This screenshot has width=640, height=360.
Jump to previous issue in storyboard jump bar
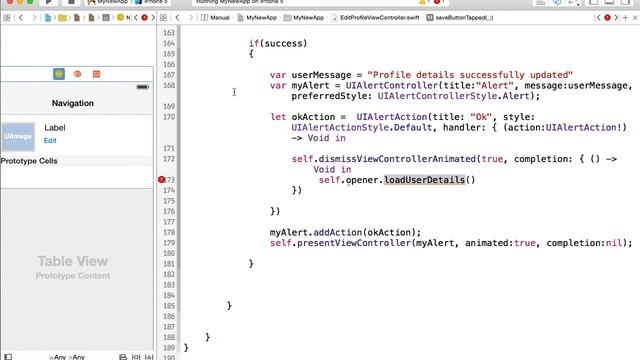(136, 18)
